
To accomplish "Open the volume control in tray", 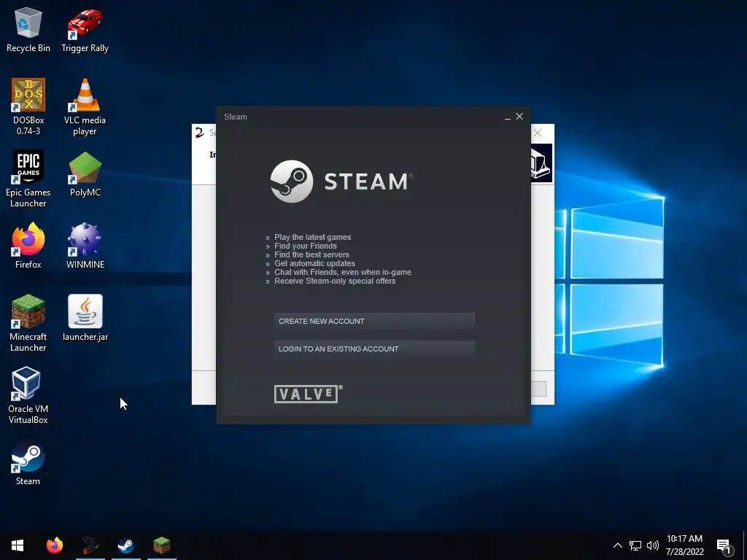I will point(653,545).
